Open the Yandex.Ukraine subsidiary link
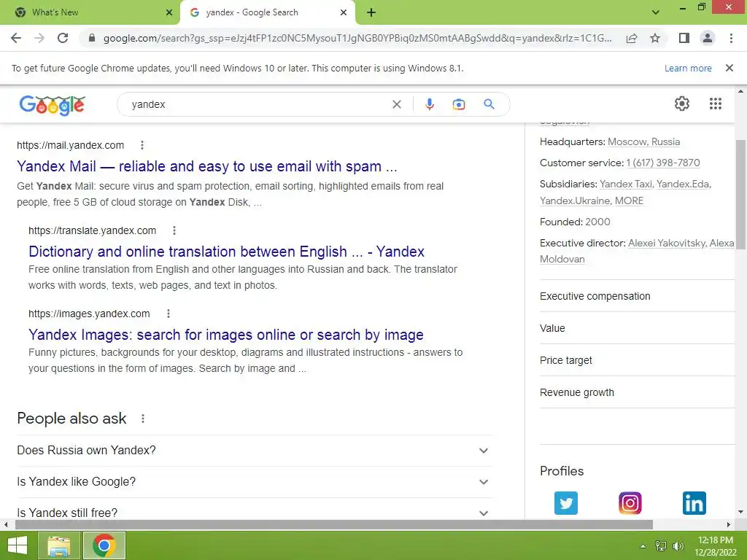747x560 pixels. pyautogui.click(x=575, y=201)
